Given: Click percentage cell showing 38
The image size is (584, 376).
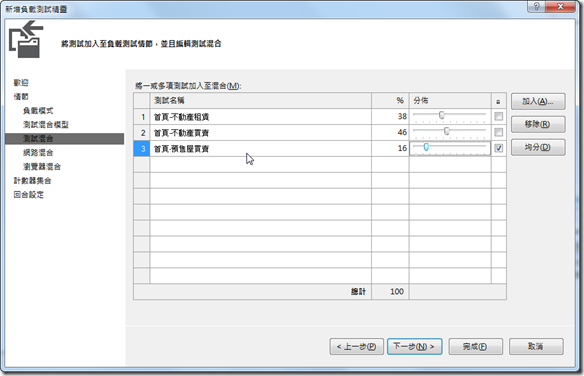Looking at the screenshot, I should click(x=390, y=117).
